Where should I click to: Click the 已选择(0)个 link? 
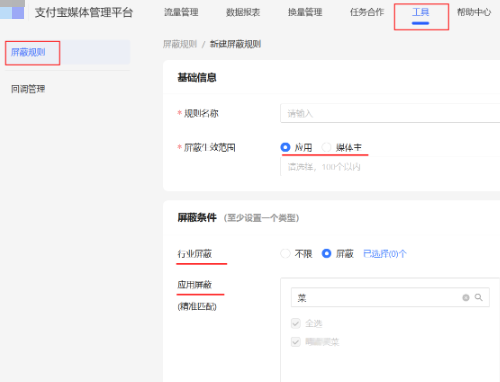coord(385,254)
